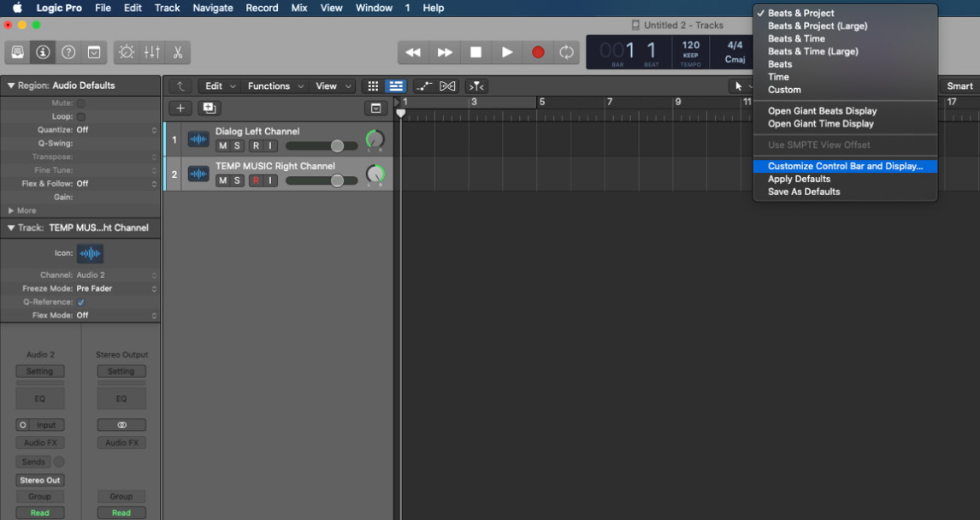Screen dimensions: 980x520
Task: Enable the Region Loop checkbox
Action: pos(80,116)
